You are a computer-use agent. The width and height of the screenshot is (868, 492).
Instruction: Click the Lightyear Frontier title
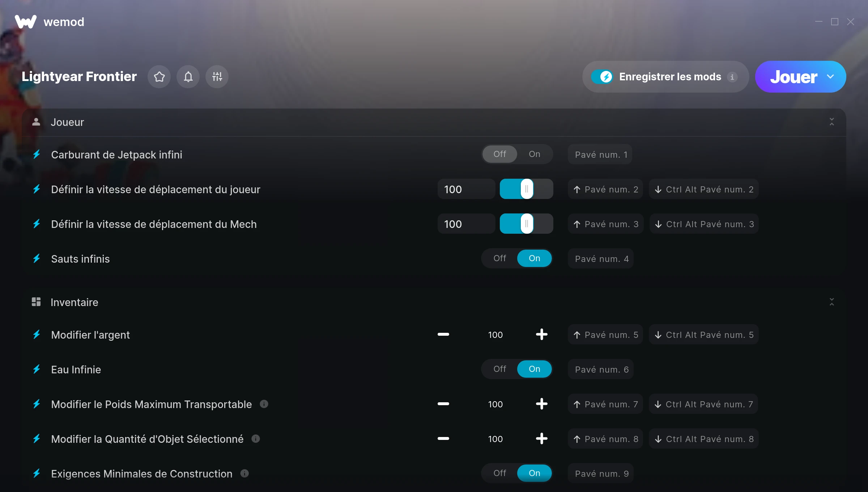click(79, 77)
